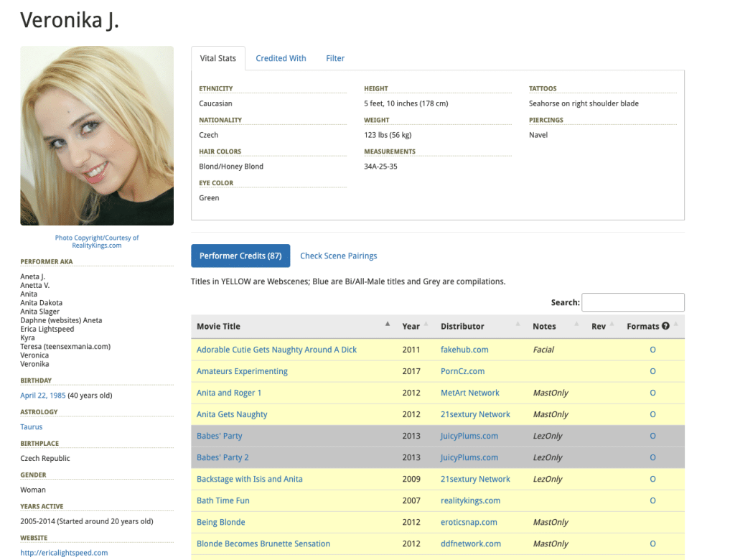Select the Performer Credits (87) button
This screenshot has width=735, height=560.
pos(240,256)
